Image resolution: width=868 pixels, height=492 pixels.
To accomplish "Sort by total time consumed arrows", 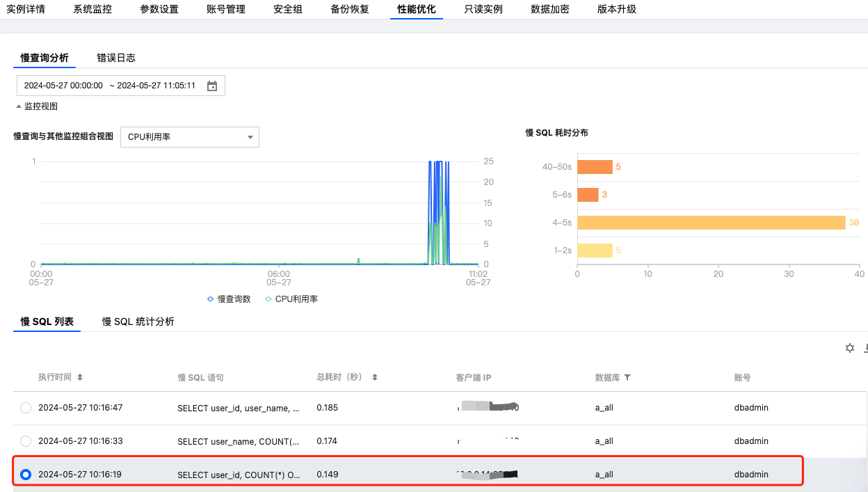I will (x=375, y=377).
